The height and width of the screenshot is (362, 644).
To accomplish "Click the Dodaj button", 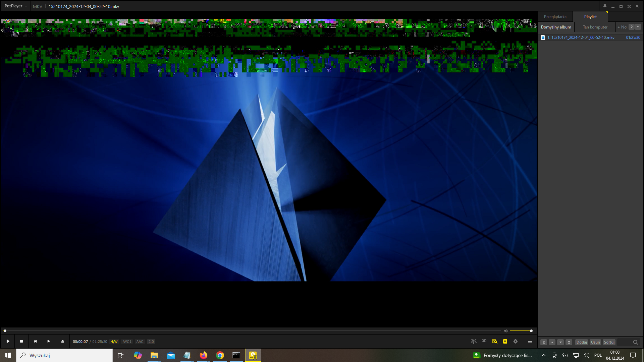I will tap(582, 342).
